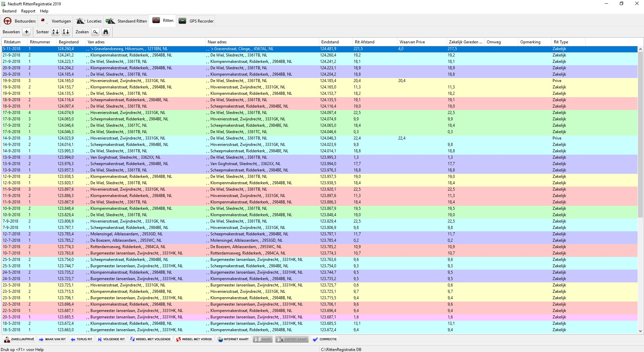The height and width of the screenshot is (352, 644).
Task: Sort rides ascending using the A-Z icon
Action: click(55, 32)
